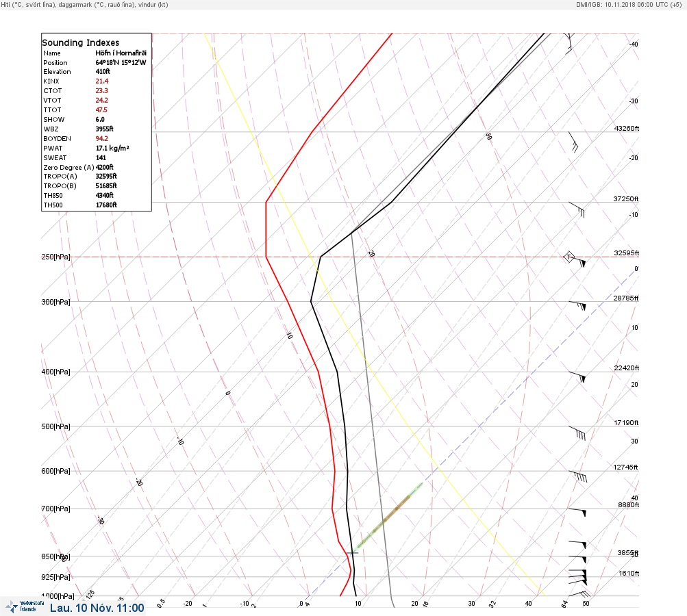687x616 pixels.
Task: Select the CTOT value 23.3
Action: point(101,90)
